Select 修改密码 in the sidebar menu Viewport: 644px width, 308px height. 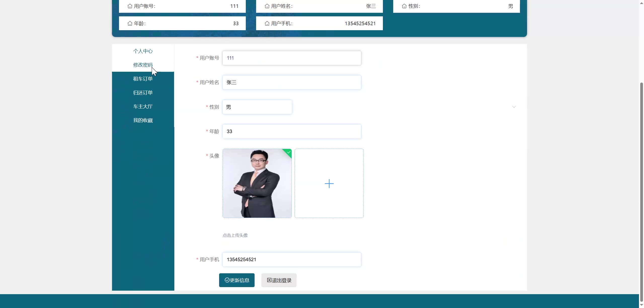tap(143, 65)
